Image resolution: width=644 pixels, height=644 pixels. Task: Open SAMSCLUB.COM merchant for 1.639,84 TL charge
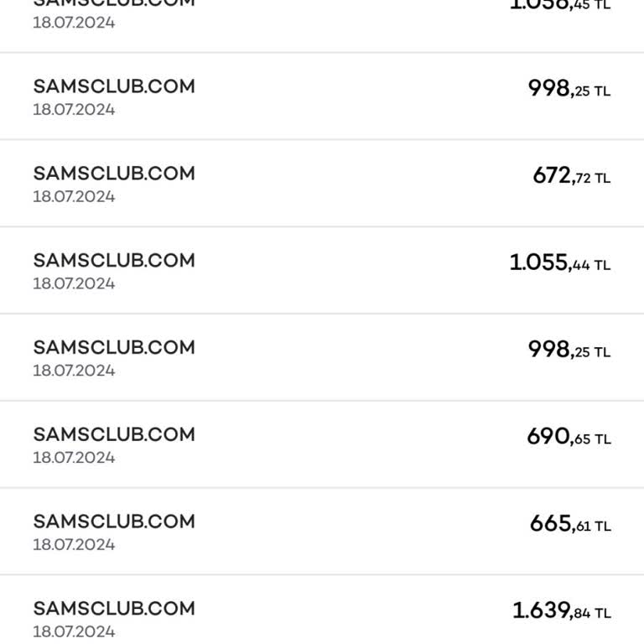pos(114,609)
